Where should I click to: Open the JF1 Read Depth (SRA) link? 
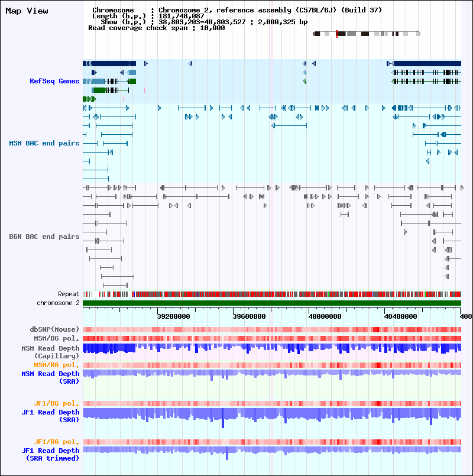[x=50, y=416]
